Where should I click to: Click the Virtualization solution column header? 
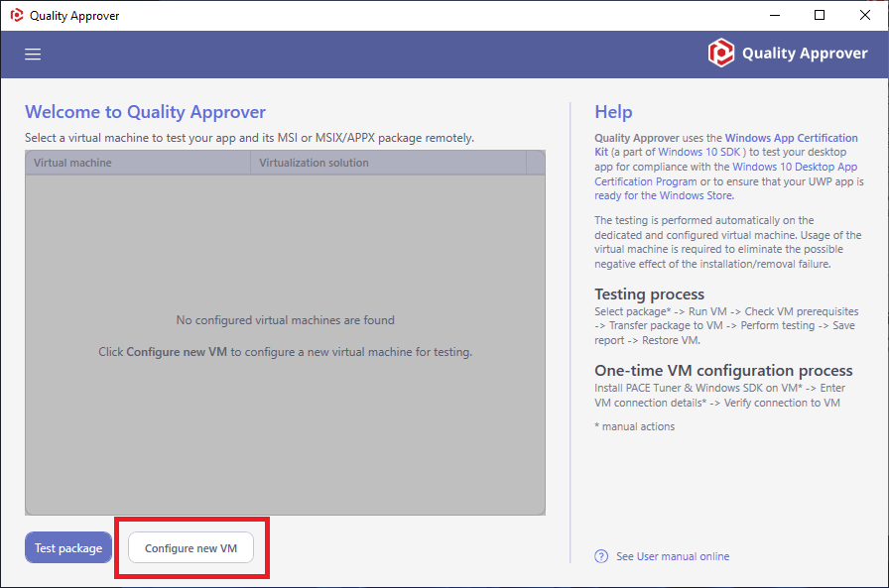388,163
